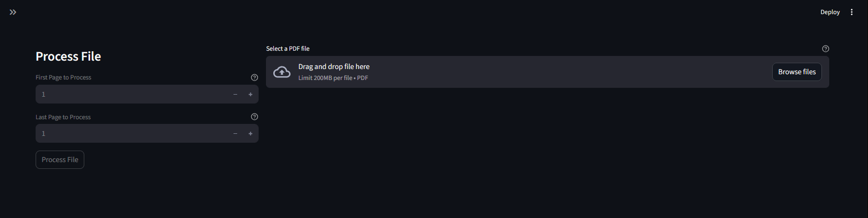This screenshot has width=868, height=218.
Task: Show help for Last Page to Process
Action: click(254, 117)
